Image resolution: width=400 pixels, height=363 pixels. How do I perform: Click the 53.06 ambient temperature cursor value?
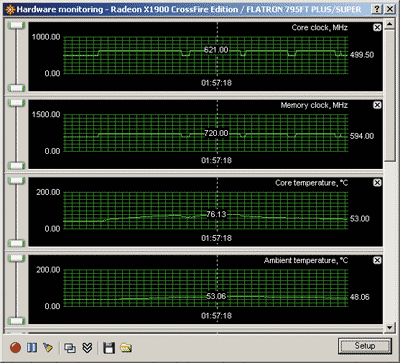click(x=216, y=296)
